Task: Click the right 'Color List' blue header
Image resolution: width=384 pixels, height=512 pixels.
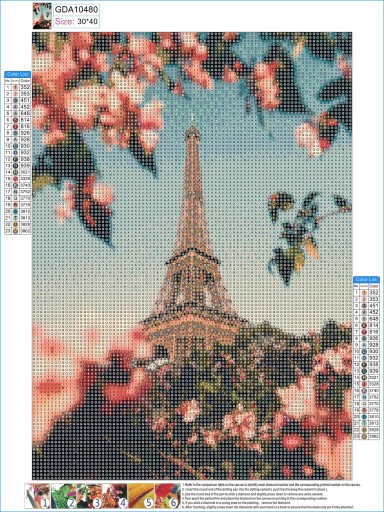Action: tap(366, 279)
